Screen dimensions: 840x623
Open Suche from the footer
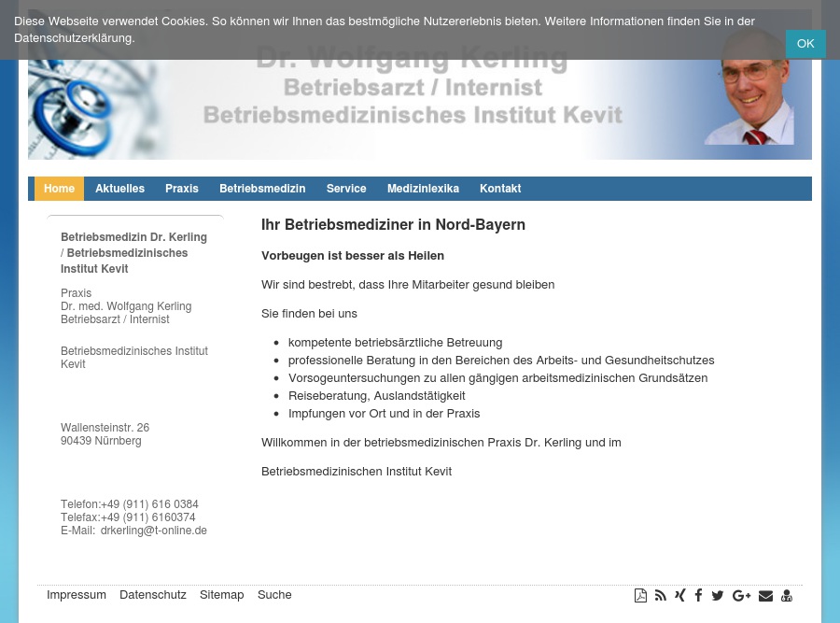click(x=274, y=594)
